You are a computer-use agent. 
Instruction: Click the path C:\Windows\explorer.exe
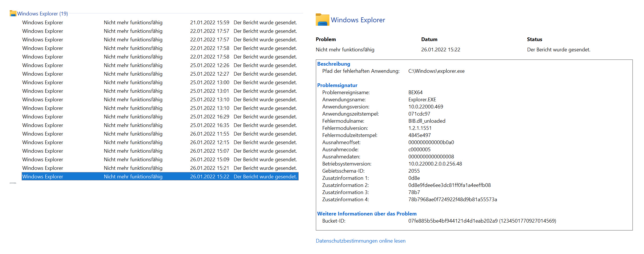point(436,71)
